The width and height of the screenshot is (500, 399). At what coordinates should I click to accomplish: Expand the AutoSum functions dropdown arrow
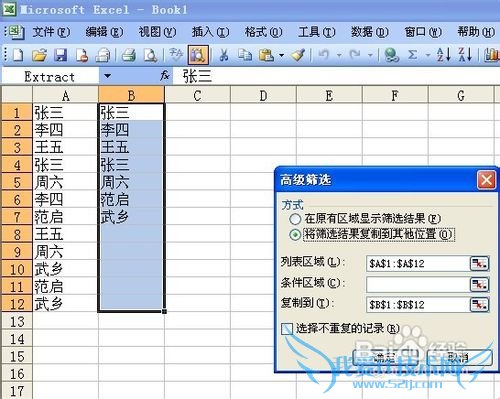click(428, 55)
